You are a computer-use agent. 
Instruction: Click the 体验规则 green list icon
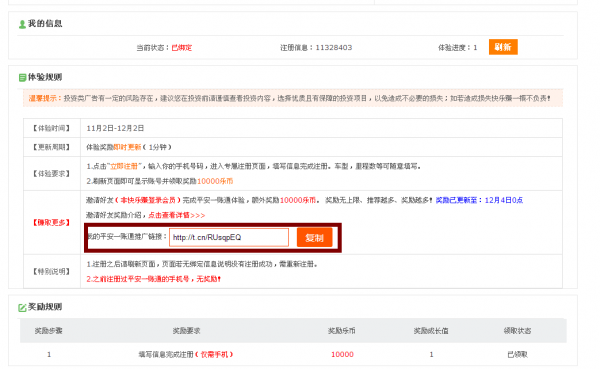[x=22, y=78]
